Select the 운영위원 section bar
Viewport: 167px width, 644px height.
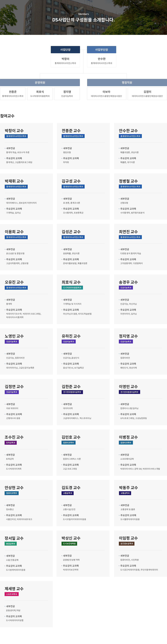[40, 83]
